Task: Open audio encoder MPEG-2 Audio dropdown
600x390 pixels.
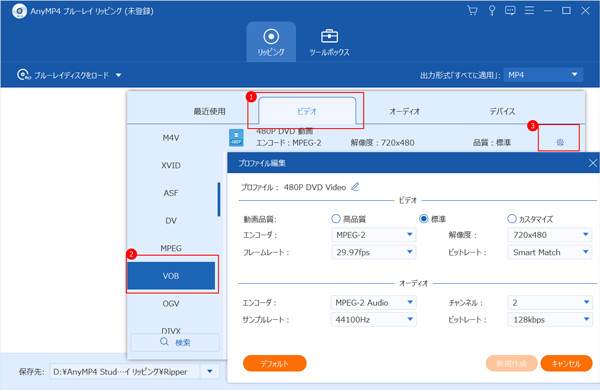Action: [373, 302]
